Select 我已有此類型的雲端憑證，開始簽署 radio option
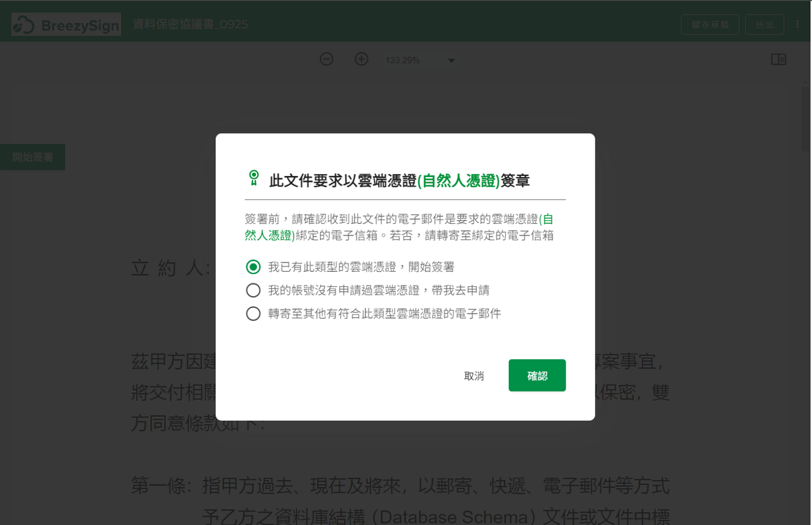This screenshot has width=812, height=525. (x=253, y=267)
